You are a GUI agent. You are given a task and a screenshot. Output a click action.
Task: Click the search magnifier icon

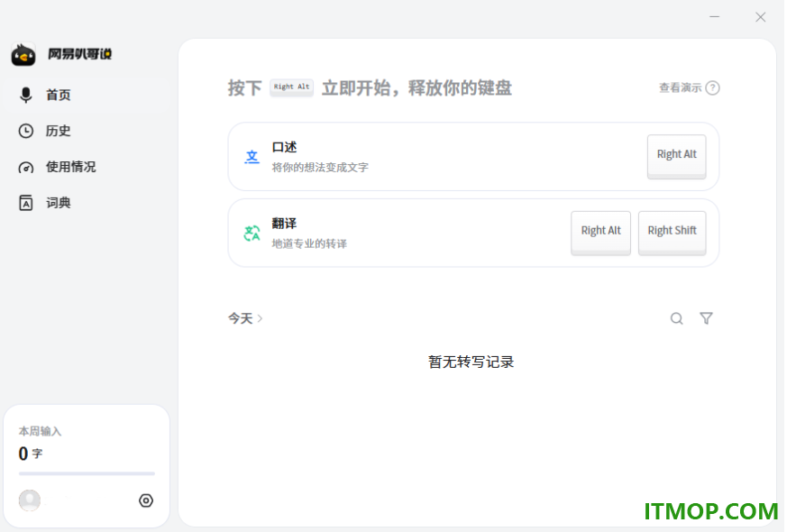coord(677,318)
